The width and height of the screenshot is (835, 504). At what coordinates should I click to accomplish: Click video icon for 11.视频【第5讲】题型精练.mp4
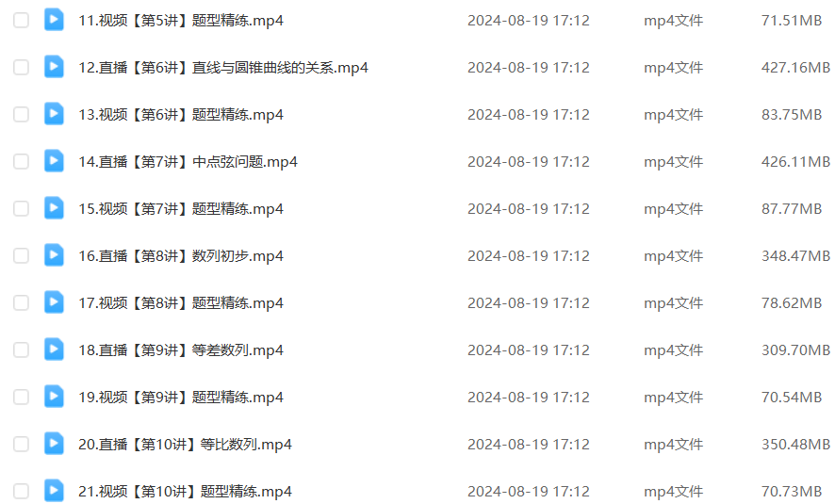coord(54,20)
